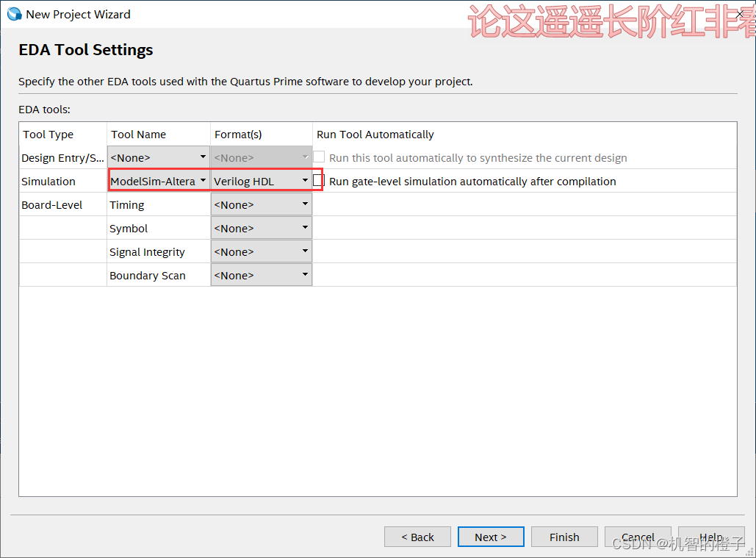Enable gate-level simulation after compilation checkbox
This screenshot has height=558, width=756.
(319, 181)
